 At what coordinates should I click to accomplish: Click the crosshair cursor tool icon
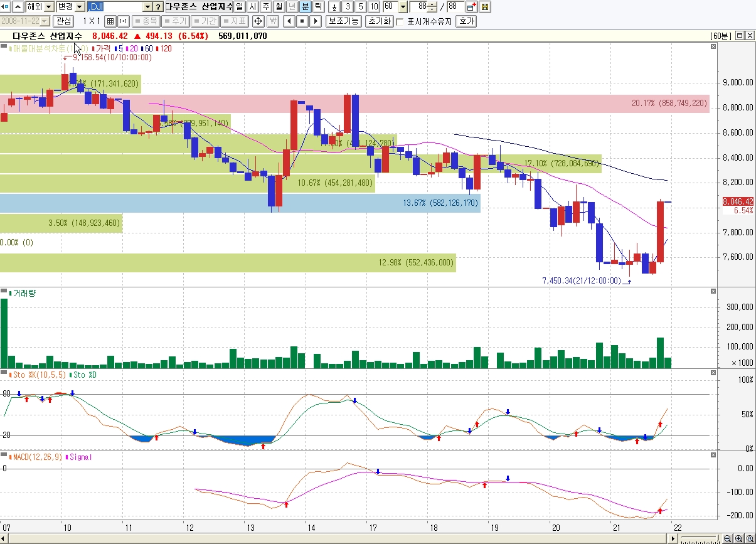pos(258,21)
